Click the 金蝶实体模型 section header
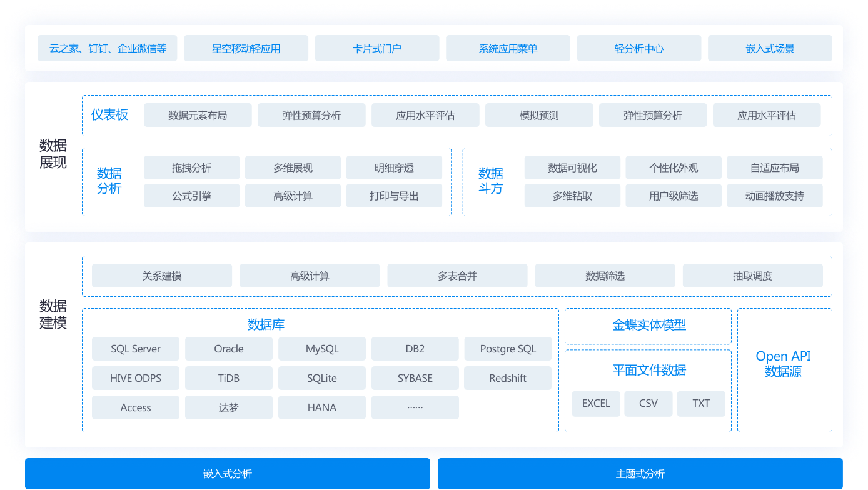868x490 pixels. (648, 326)
